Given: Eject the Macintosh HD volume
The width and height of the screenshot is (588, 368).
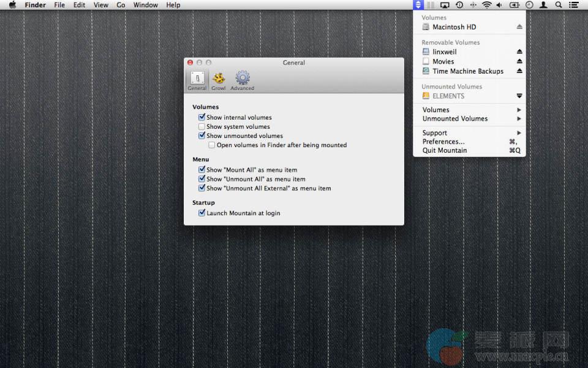Looking at the screenshot, I should click(519, 27).
